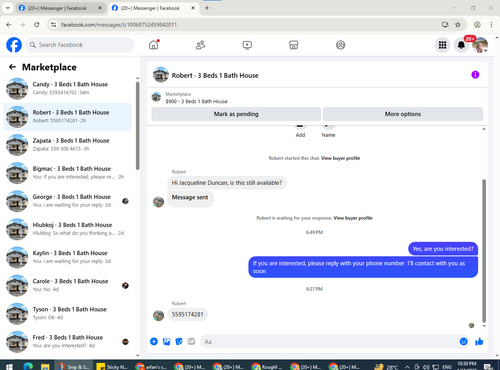Click the Mark as pending button
The height and width of the screenshot is (370, 500).
coord(236,114)
